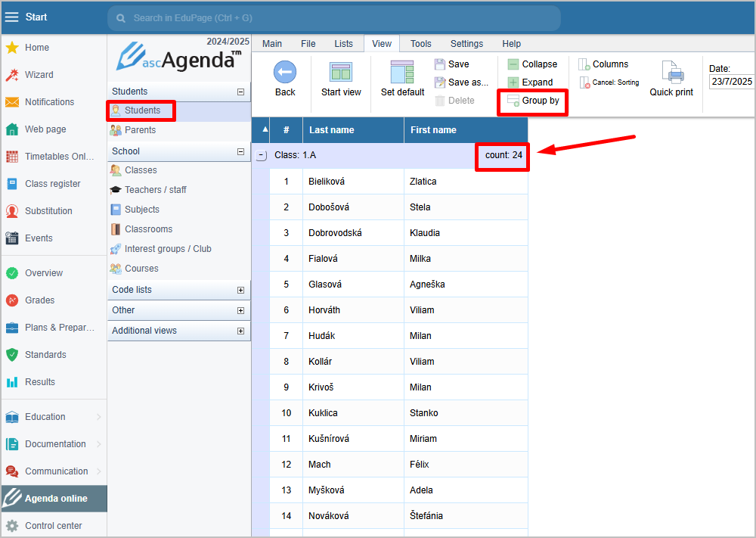Open the Class register book icon
Viewport: 756px width, 538px height.
(12, 184)
